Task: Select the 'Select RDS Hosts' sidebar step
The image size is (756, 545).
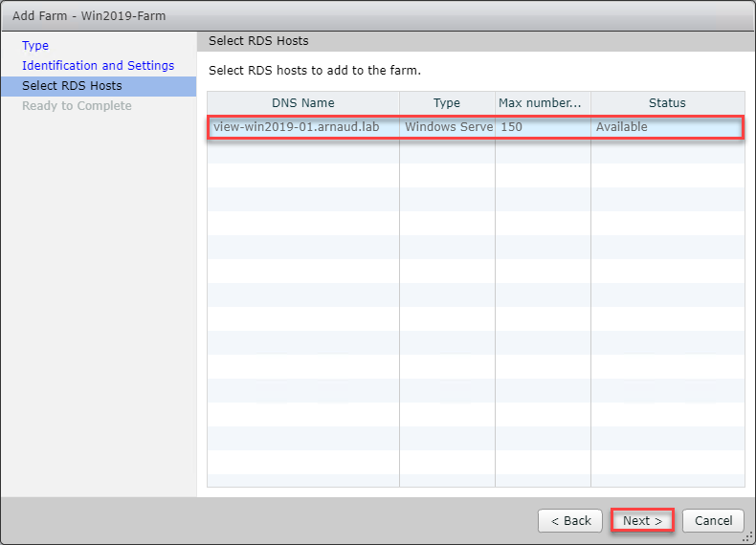Action: click(72, 86)
